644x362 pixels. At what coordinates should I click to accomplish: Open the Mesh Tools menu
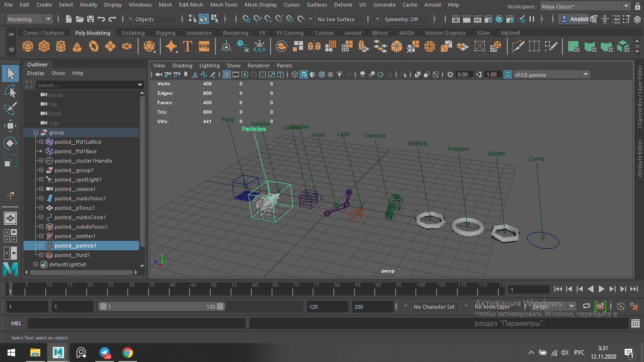[223, 5]
